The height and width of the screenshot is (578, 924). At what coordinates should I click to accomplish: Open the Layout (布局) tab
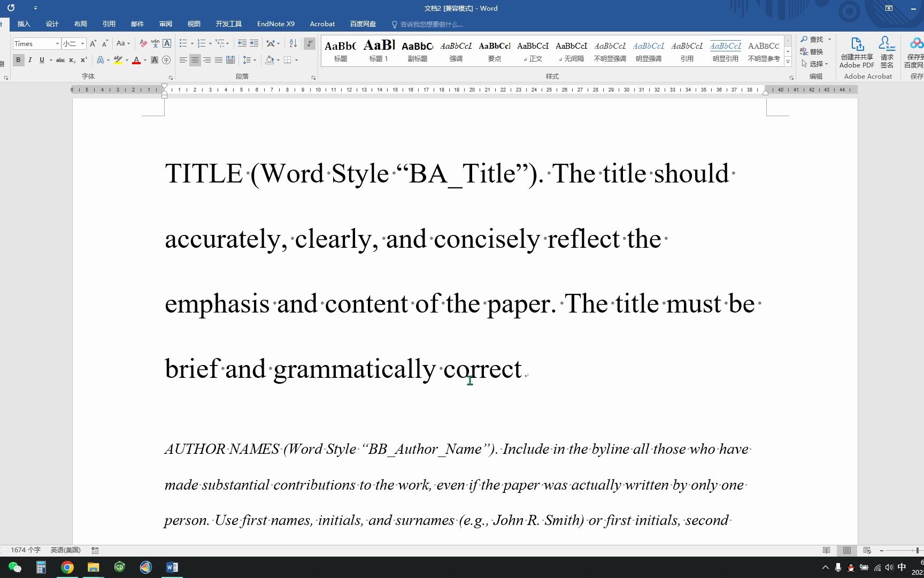tap(81, 24)
